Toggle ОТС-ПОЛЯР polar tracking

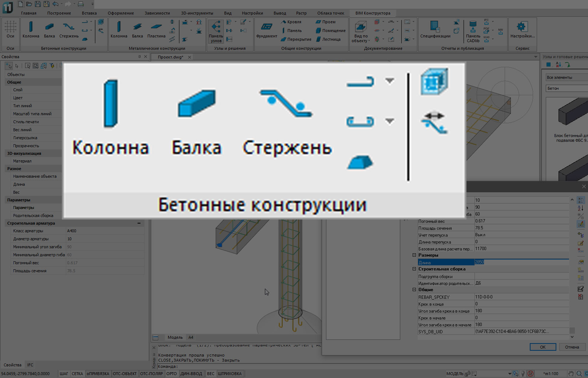[x=151, y=374]
